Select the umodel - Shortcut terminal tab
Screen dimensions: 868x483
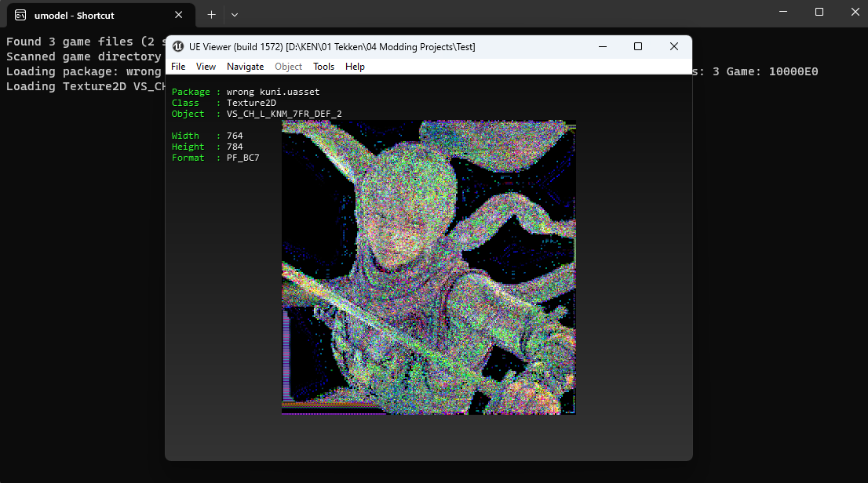coord(100,16)
